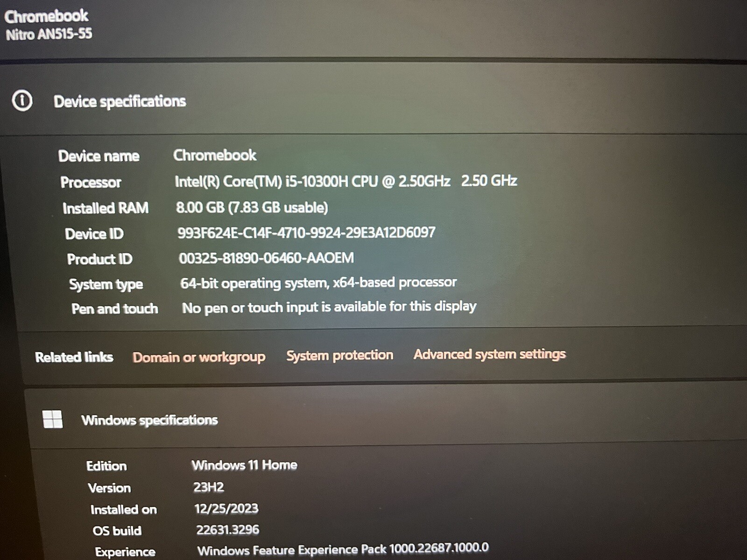The width and height of the screenshot is (747, 560).
Task: Click the Version row label
Action: pyautogui.click(x=109, y=488)
